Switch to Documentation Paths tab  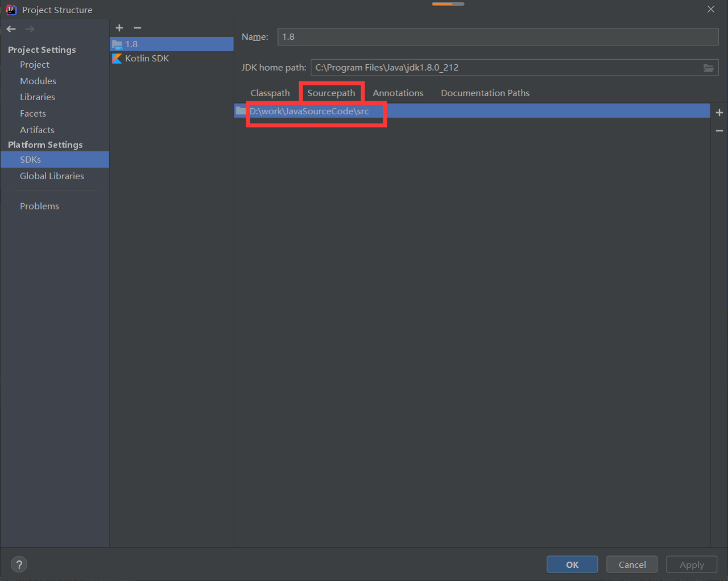tap(485, 93)
